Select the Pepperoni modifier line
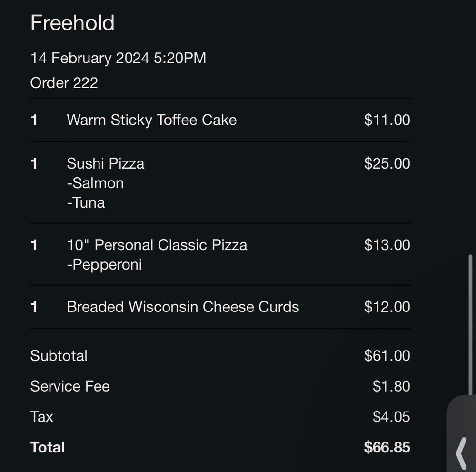Viewport: 476px width, 472px height. pyautogui.click(x=104, y=264)
